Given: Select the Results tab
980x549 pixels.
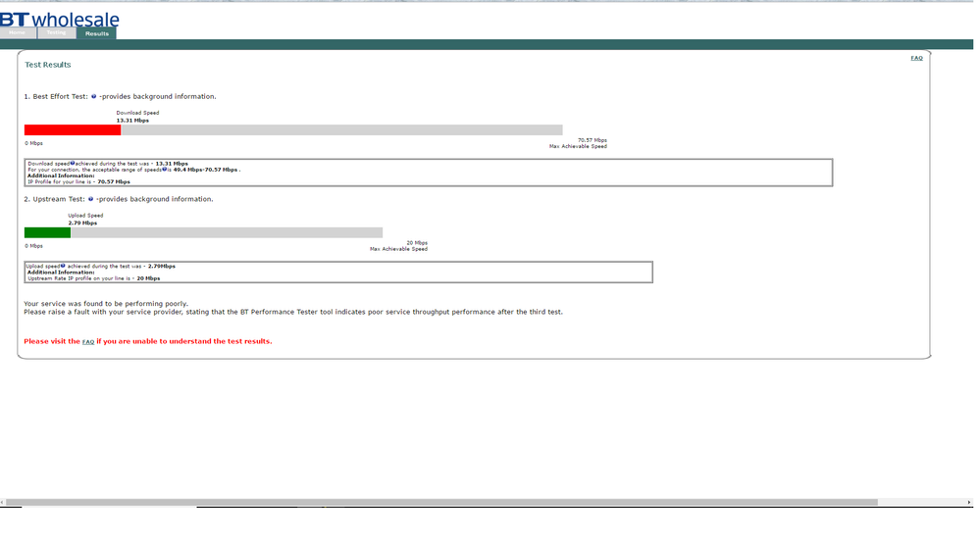Looking at the screenshot, I should [97, 33].
